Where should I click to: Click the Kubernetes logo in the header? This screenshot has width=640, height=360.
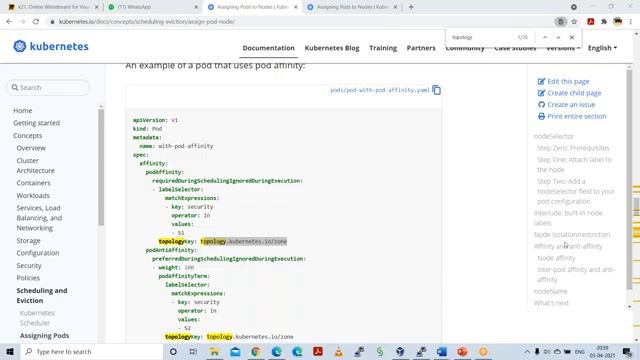coord(51,46)
